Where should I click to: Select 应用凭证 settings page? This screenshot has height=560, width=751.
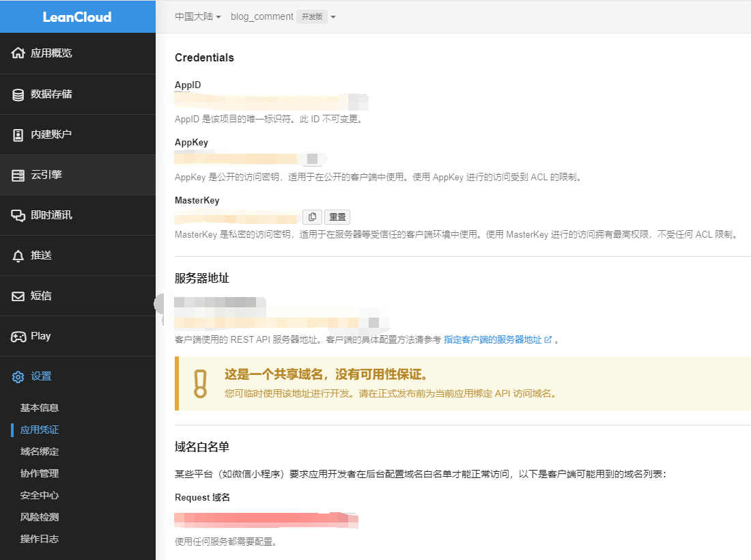tap(40, 430)
